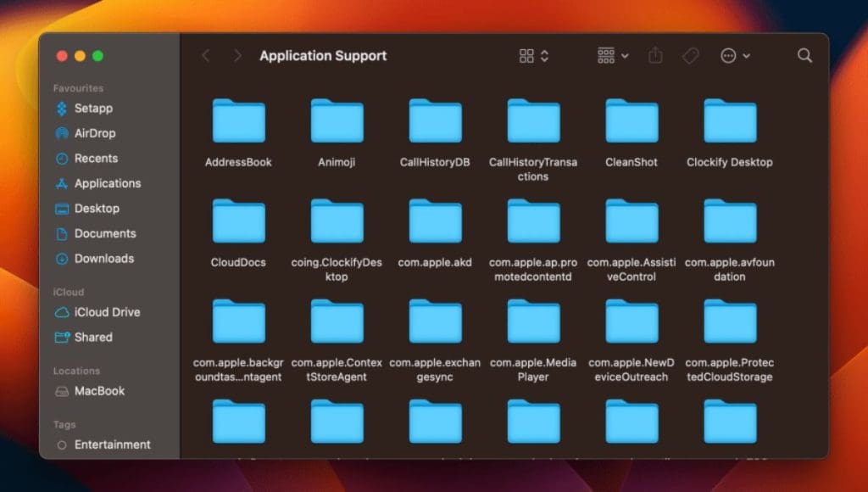Viewport: 868px width, 492px height.
Task: Click the Tags toolbar icon
Action: pyautogui.click(x=690, y=55)
